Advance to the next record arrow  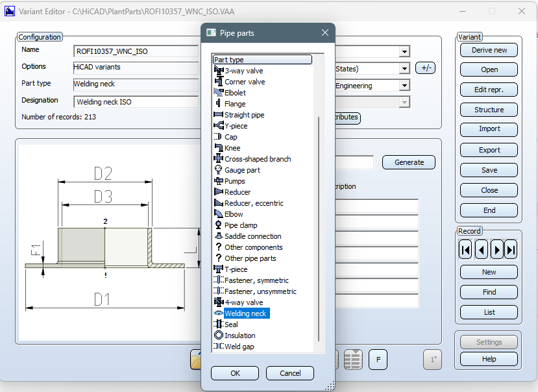496,249
